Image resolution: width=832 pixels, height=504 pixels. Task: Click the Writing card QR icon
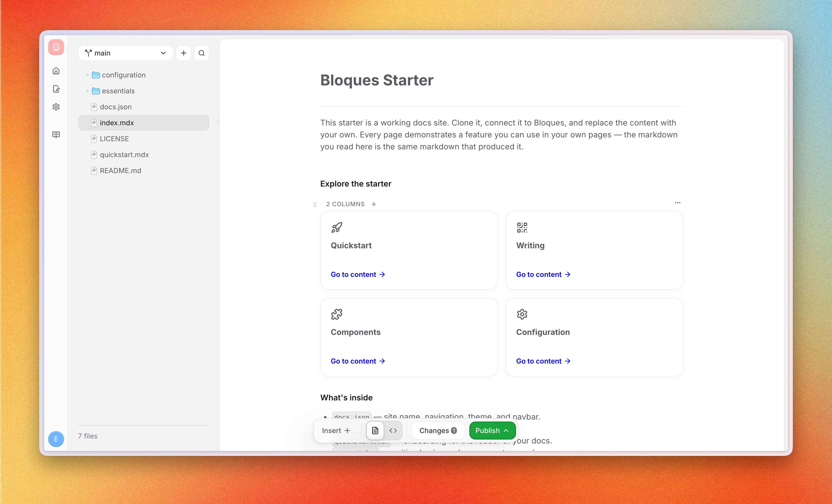(x=522, y=228)
